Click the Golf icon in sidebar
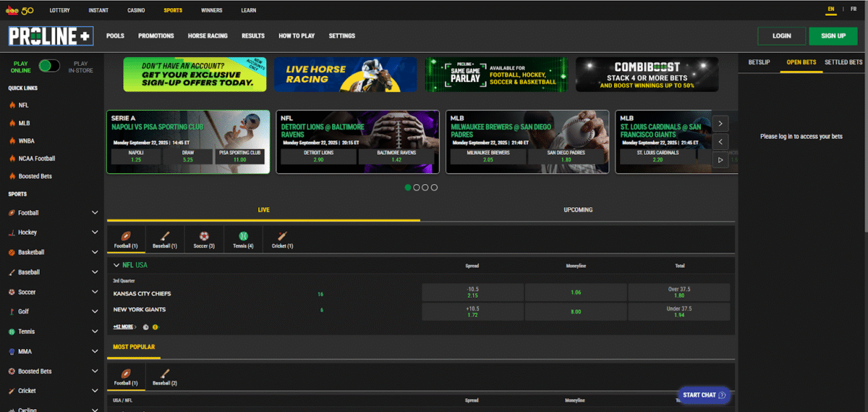 click(x=12, y=311)
